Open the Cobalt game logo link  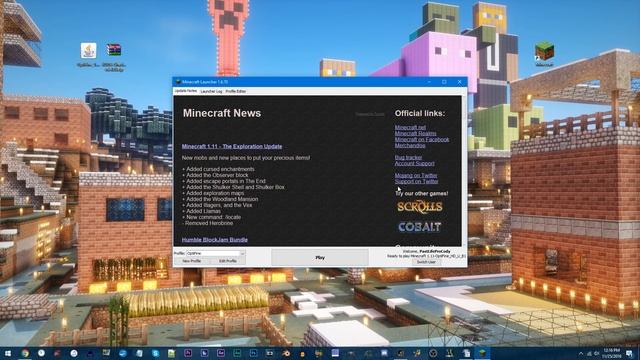[x=420, y=227]
